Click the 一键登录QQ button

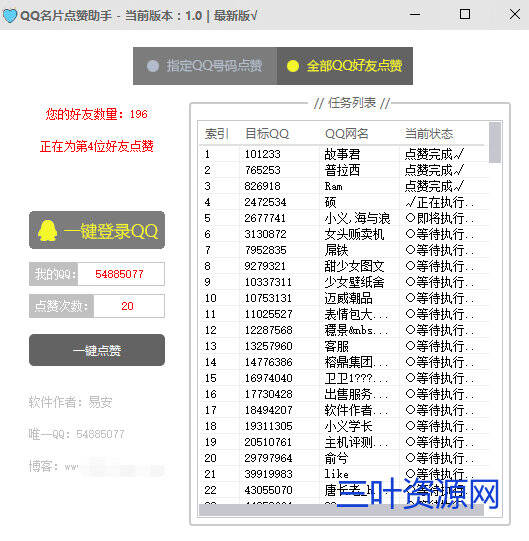[x=97, y=230]
